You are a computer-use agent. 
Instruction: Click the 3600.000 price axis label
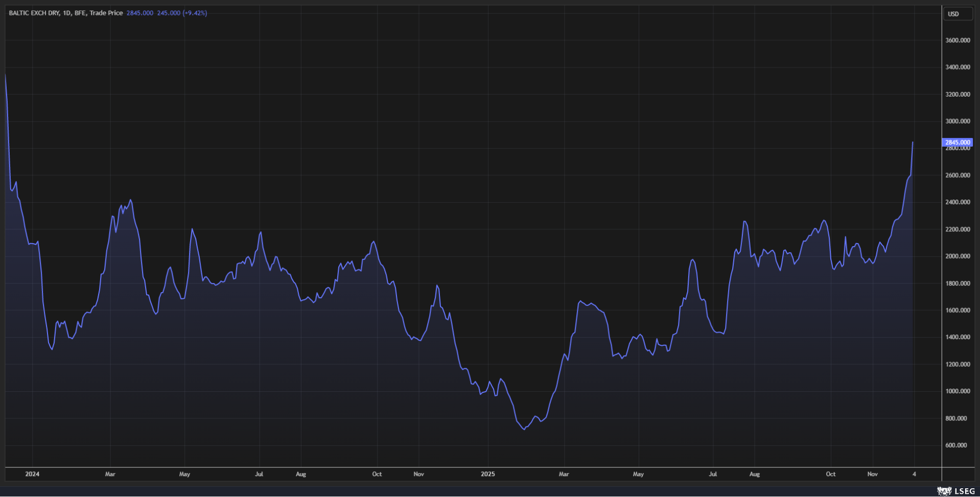pos(957,40)
